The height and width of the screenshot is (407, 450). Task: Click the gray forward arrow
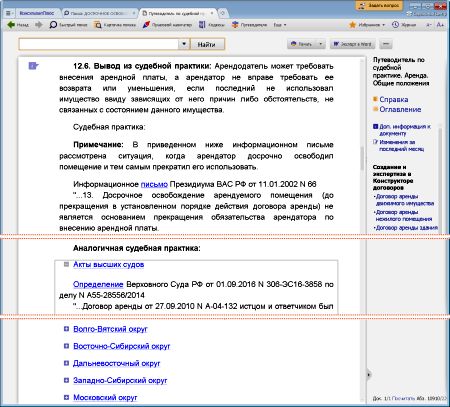click(39, 25)
